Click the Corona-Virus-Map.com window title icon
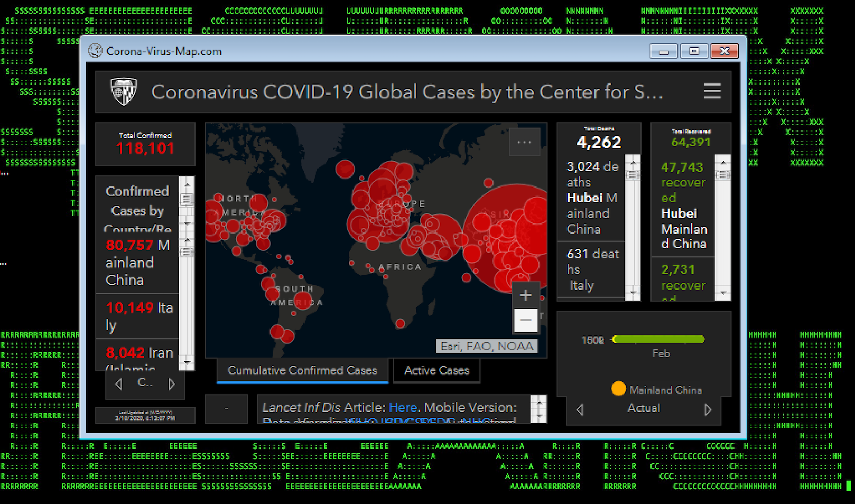 [95, 51]
